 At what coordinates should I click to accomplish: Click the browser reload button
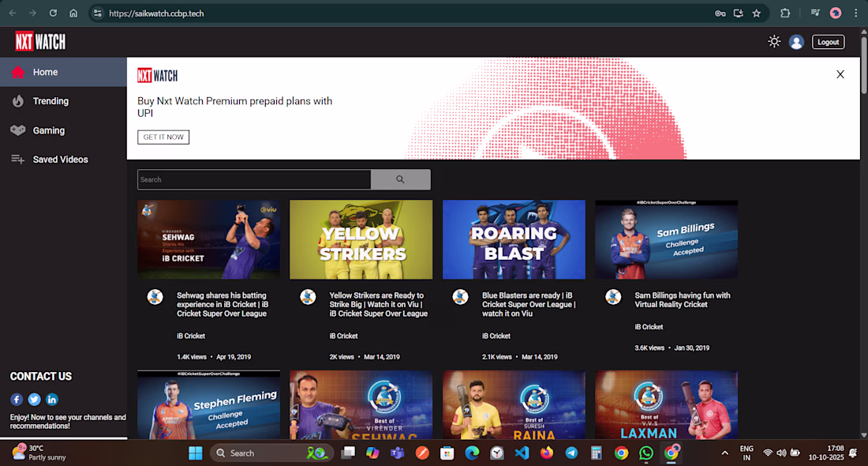(53, 13)
